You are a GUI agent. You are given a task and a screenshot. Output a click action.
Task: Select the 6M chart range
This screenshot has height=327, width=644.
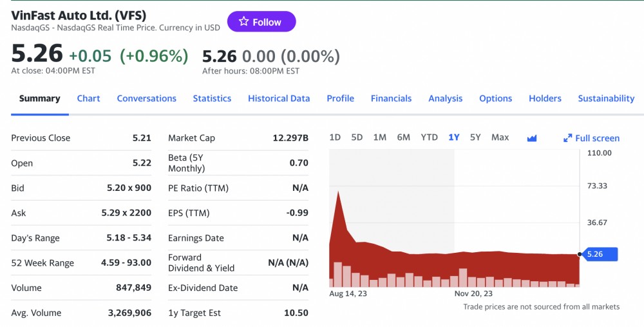[x=403, y=137]
